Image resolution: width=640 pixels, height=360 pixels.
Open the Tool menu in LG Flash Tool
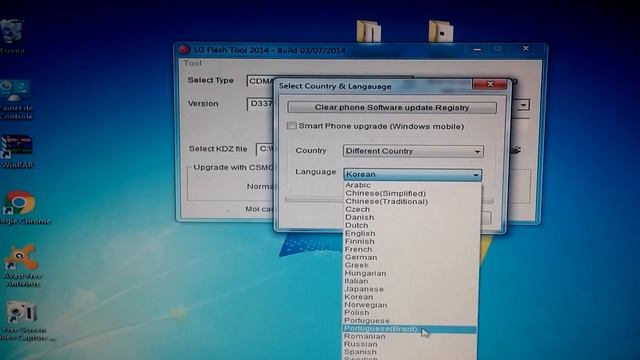click(192, 63)
